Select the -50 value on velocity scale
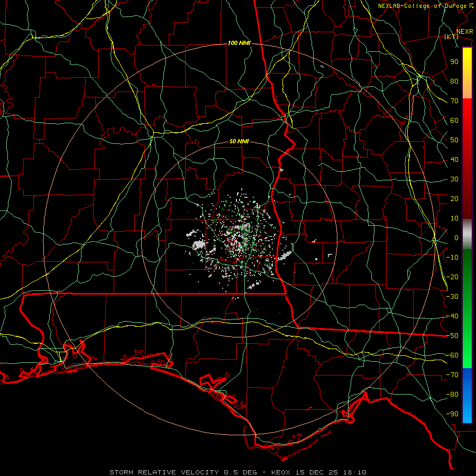Screen dimensions: 476x476 pyautogui.click(x=452, y=336)
